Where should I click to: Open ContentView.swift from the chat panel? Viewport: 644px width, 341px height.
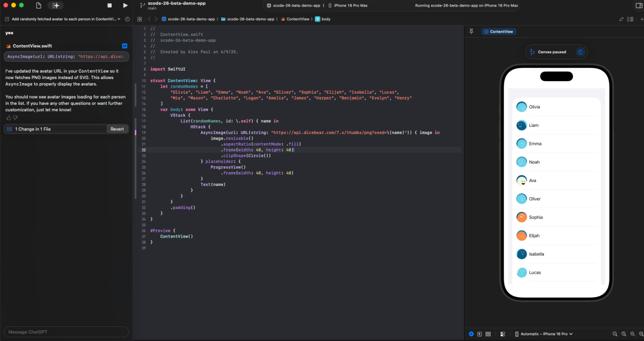(32, 46)
